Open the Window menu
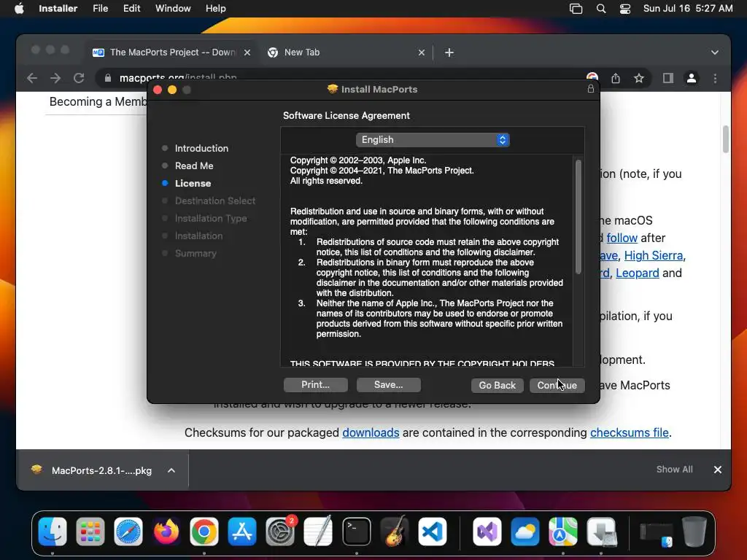Viewport: 747px width, 560px height. click(173, 9)
